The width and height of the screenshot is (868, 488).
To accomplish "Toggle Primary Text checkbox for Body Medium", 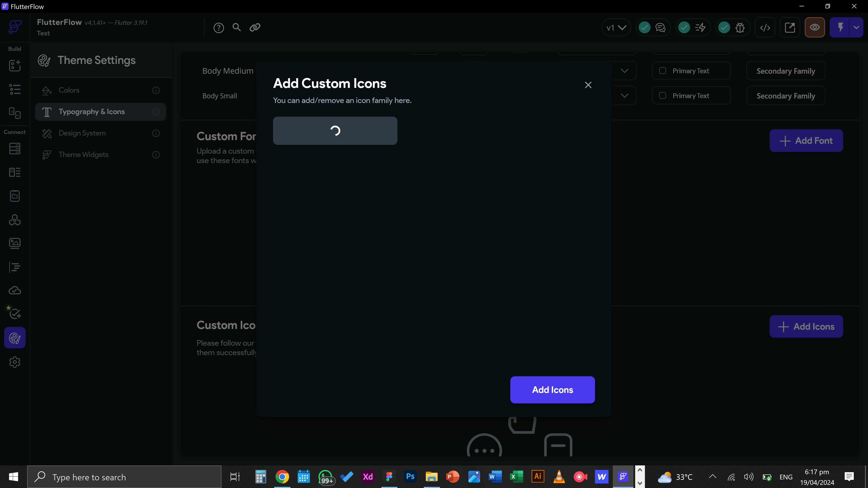I will point(663,71).
